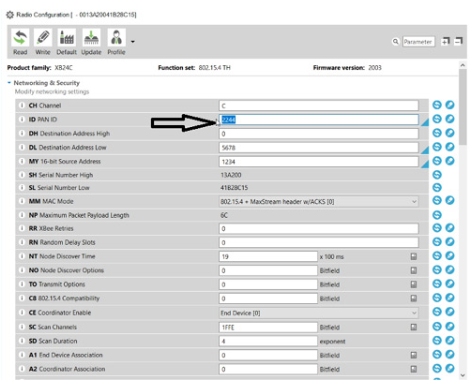The height and width of the screenshot is (392, 474).
Task: Click the DL Destination Address Low field
Action: coord(318,148)
